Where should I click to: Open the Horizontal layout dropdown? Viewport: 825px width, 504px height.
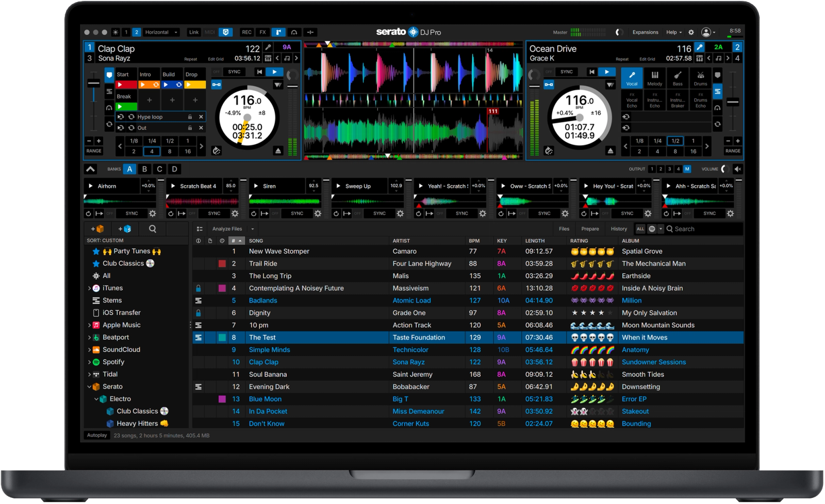click(x=161, y=32)
